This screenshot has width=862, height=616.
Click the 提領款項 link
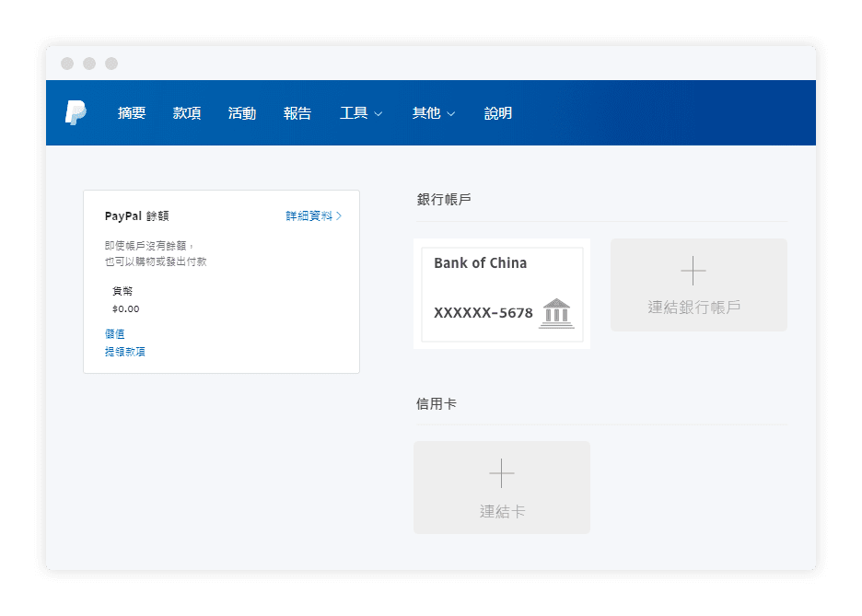point(124,352)
